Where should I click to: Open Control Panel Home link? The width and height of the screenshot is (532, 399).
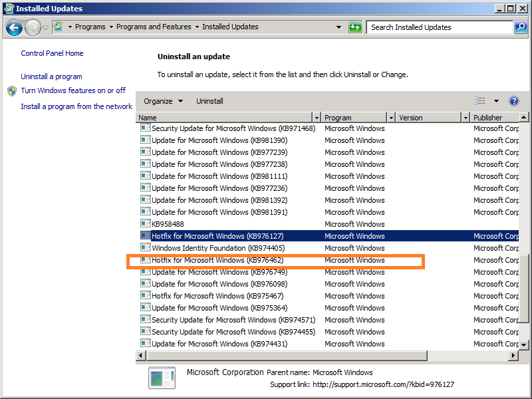tap(52, 53)
